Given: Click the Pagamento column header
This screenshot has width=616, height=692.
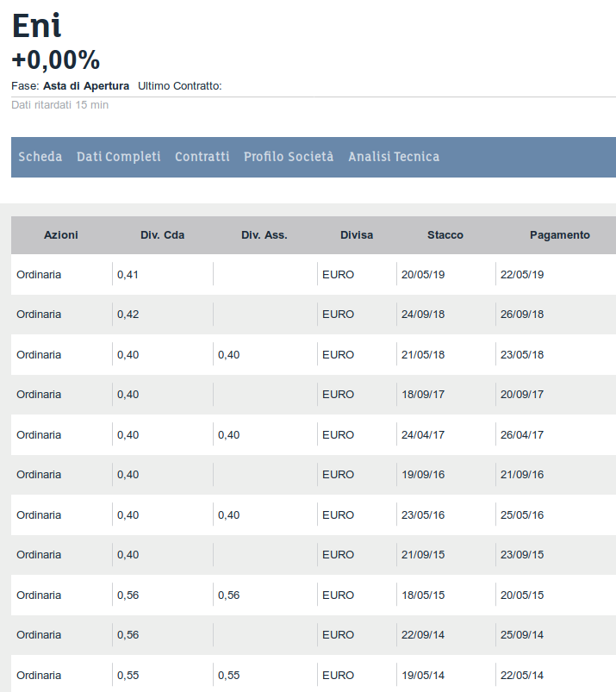Looking at the screenshot, I should [559, 234].
